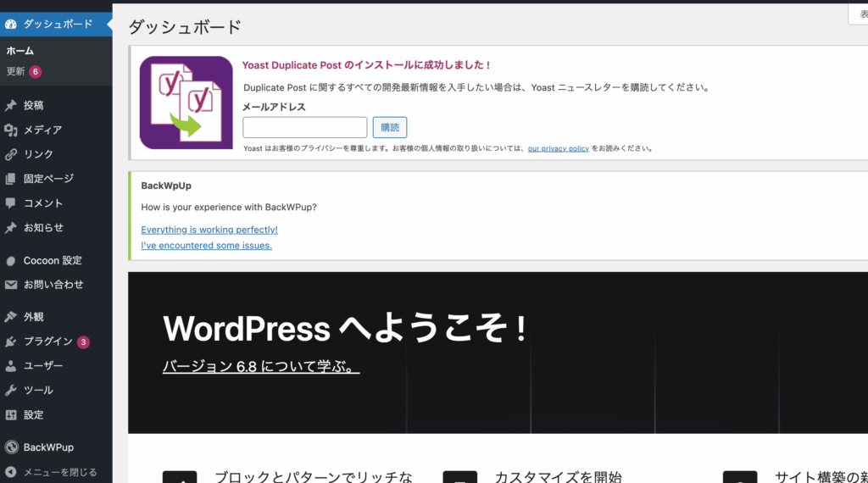The image size is (868, 483).
Task: Open the ユーザー menu
Action: (56, 366)
